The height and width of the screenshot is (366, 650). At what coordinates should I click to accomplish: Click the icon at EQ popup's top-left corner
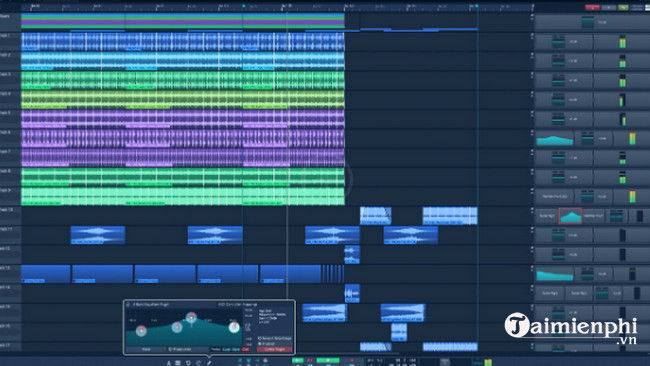point(128,305)
